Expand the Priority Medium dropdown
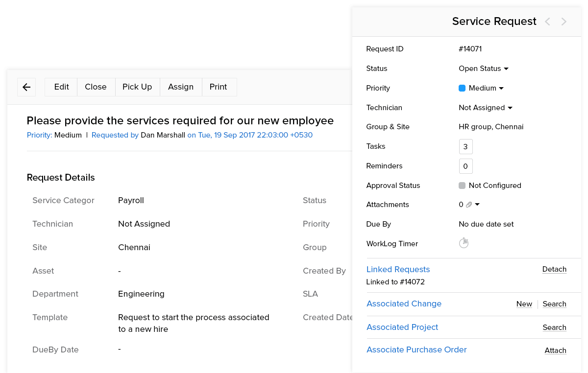This screenshot has height=373, width=588. pyautogui.click(x=501, y=89)
